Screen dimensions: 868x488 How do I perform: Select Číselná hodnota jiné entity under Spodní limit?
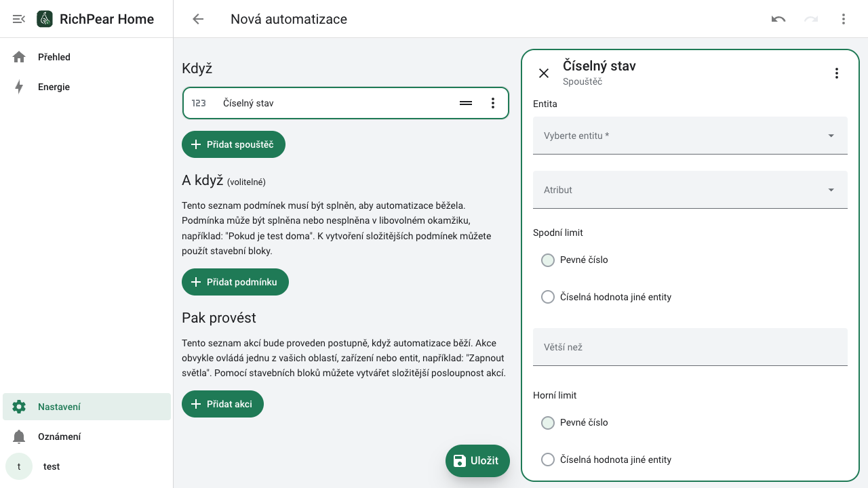[x=548, y=297]
